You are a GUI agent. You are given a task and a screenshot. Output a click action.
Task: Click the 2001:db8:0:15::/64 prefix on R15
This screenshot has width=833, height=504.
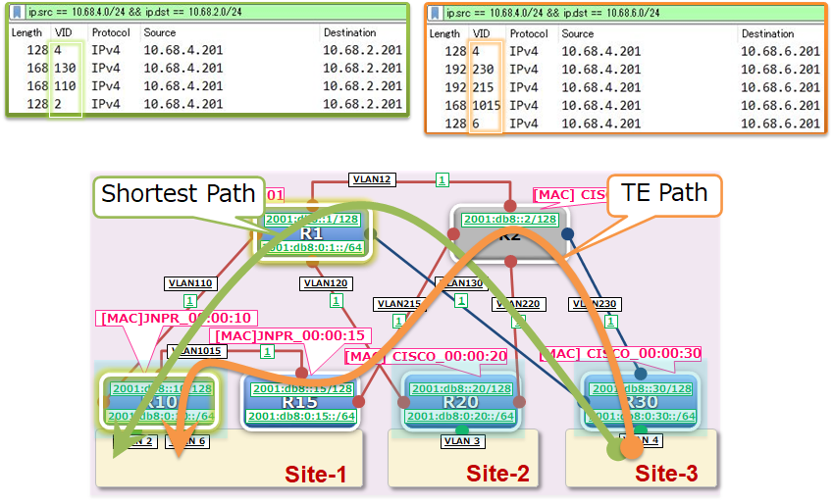(x=302, y=416)
